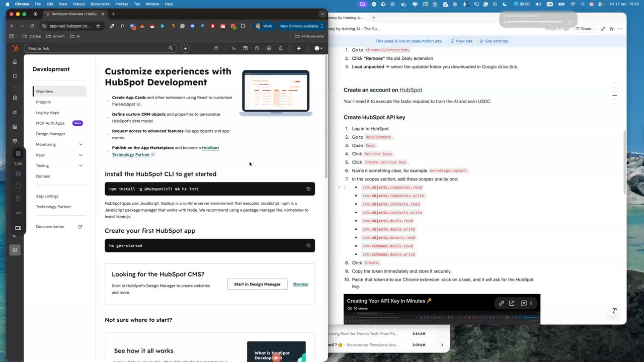Click the HubSpot page vertical scrollbar

pos(326,116)
